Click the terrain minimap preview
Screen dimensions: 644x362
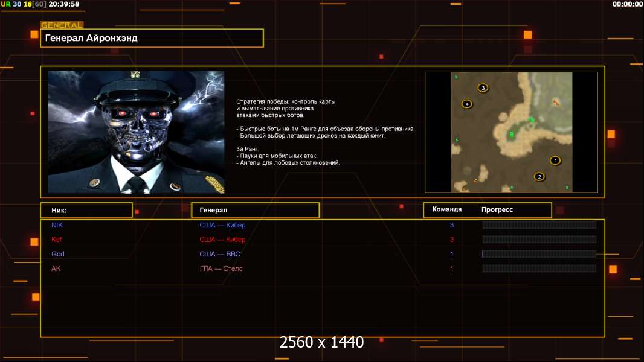coord(511,132)
